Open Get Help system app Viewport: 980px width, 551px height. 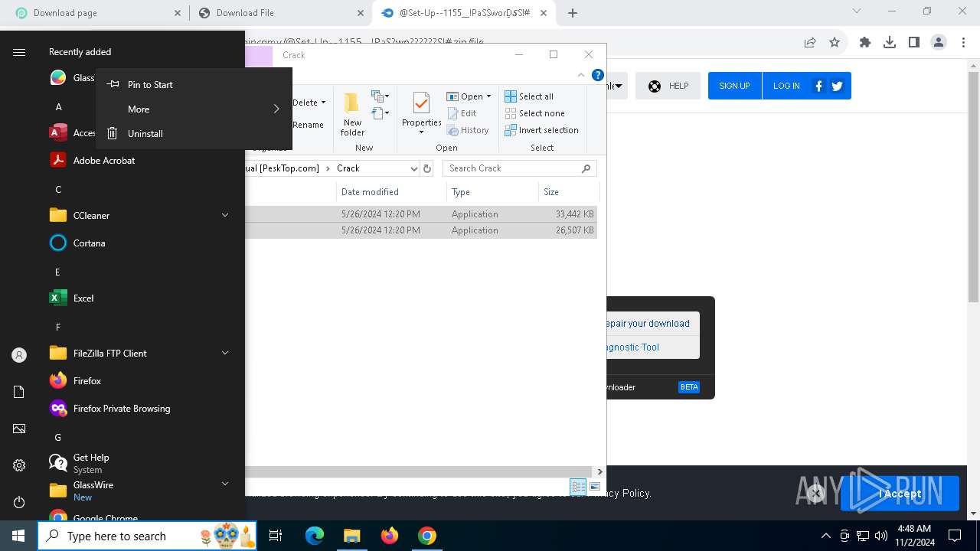tap(90, 463)
